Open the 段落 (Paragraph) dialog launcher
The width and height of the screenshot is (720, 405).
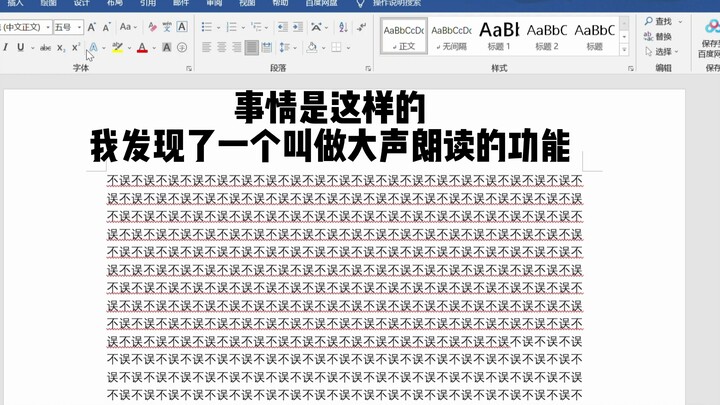click(x=368, y=68)
